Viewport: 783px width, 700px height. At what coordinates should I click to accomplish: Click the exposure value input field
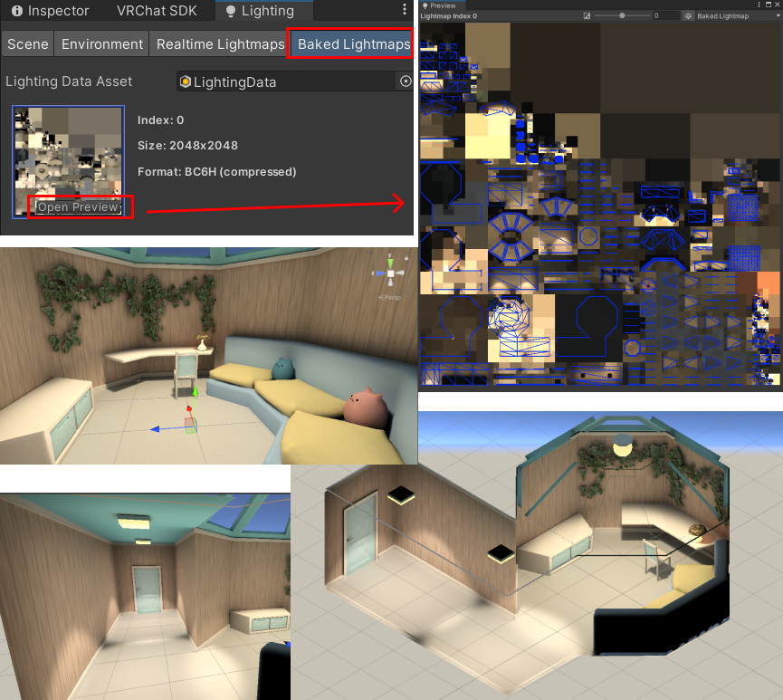click(x=665, y=16)
